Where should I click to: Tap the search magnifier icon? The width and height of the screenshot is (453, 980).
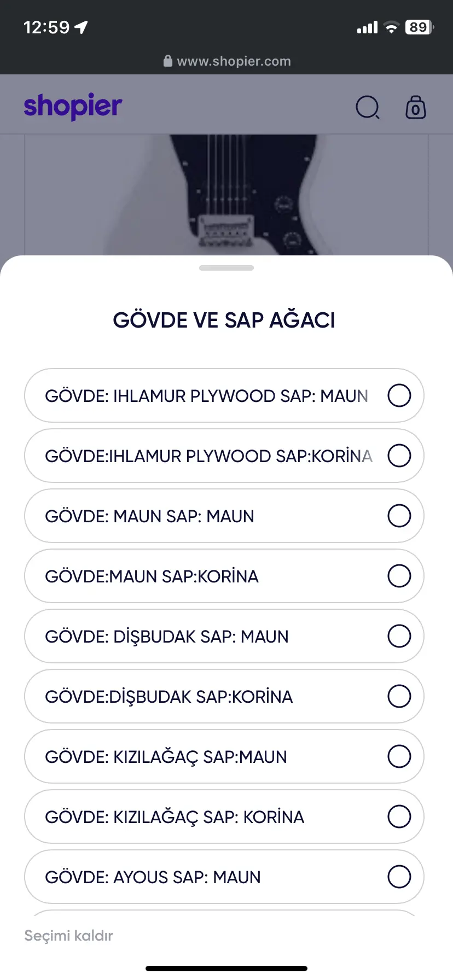click(x=368, y=107)
